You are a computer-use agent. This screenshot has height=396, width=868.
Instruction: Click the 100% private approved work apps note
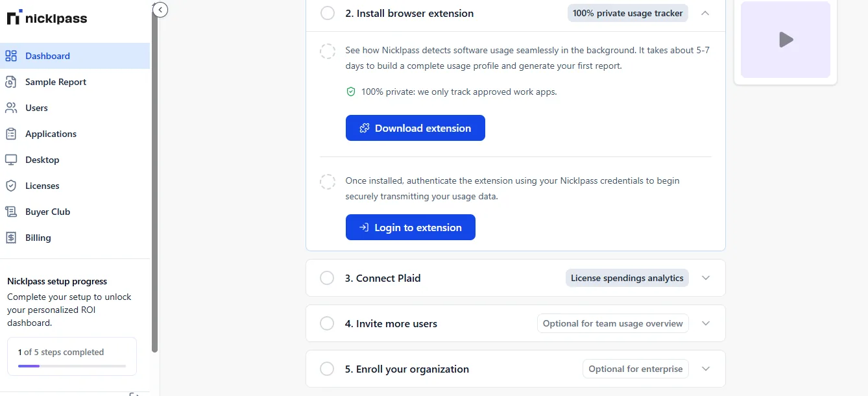(x=459, y=92)
